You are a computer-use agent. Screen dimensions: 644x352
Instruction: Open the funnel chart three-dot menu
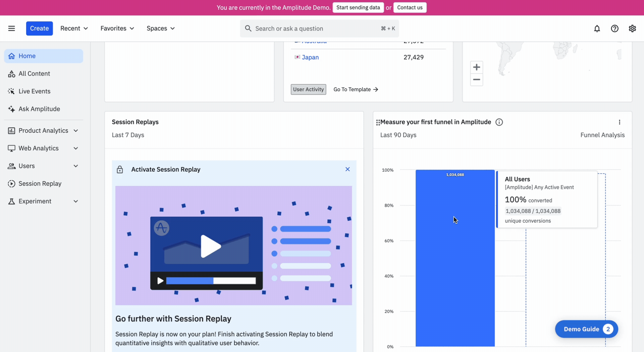(x=620, y=122)
